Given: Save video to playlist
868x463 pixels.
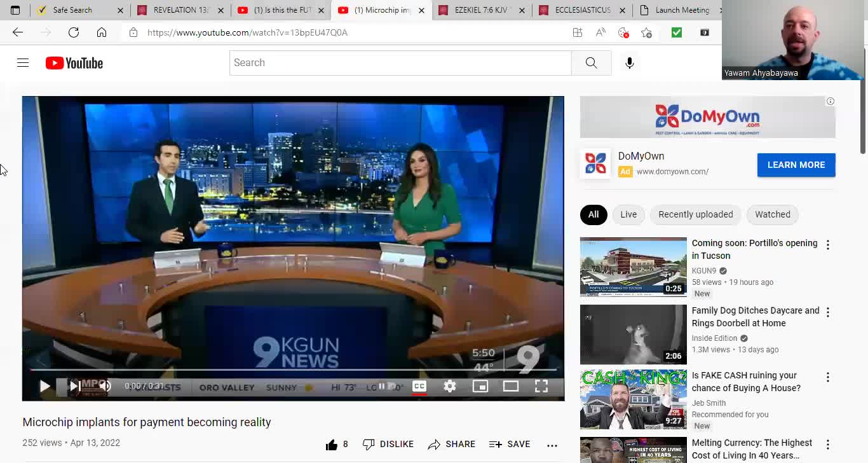Looking at the screenshot, I should (510, 445).
